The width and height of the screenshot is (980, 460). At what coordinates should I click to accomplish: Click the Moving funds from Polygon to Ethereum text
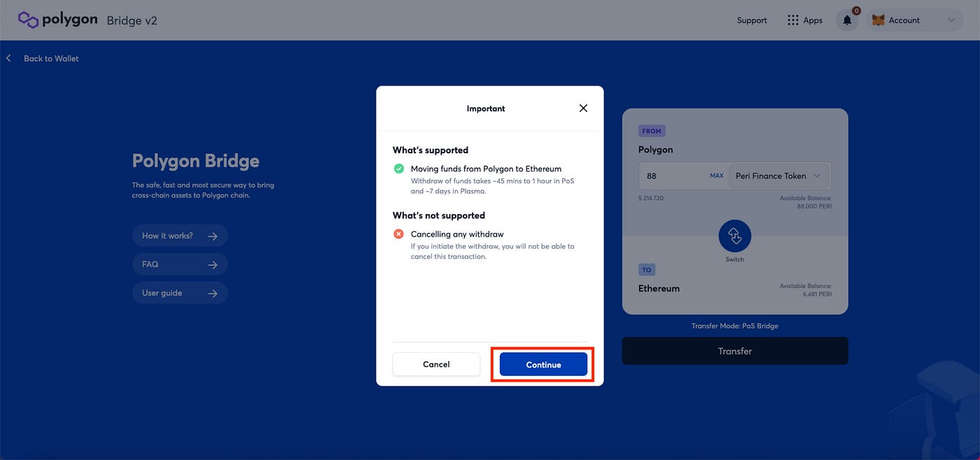coord(486,169)
